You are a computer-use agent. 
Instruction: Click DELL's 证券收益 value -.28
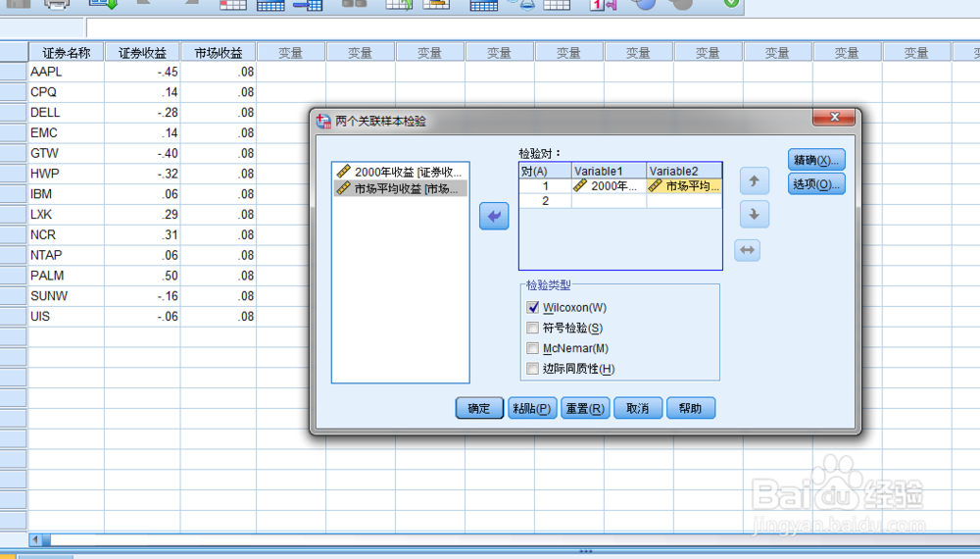click(142, 113)
